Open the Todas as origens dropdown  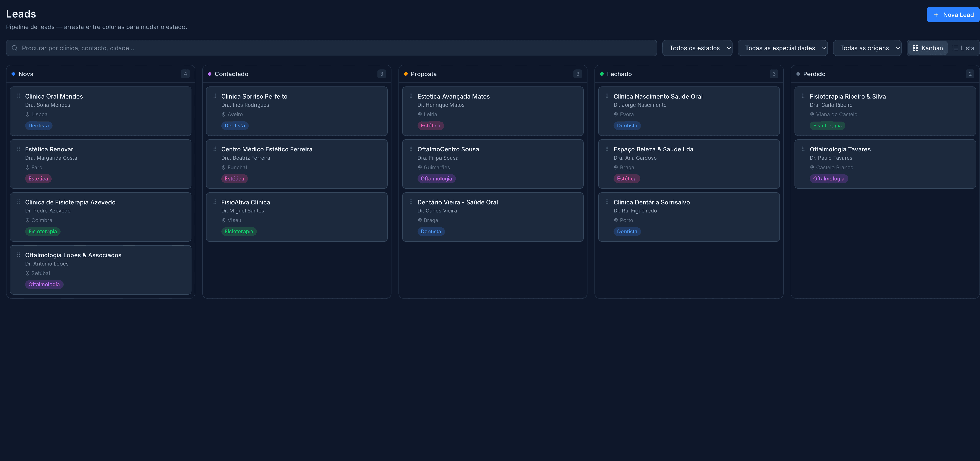[x=867, y=48]
